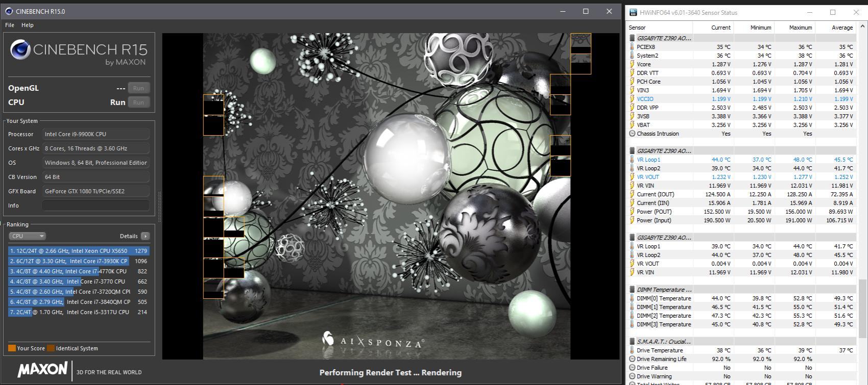Click the DIMM[2] Temperature thermometer icon
868x385 pixels.
click(632, 316)
